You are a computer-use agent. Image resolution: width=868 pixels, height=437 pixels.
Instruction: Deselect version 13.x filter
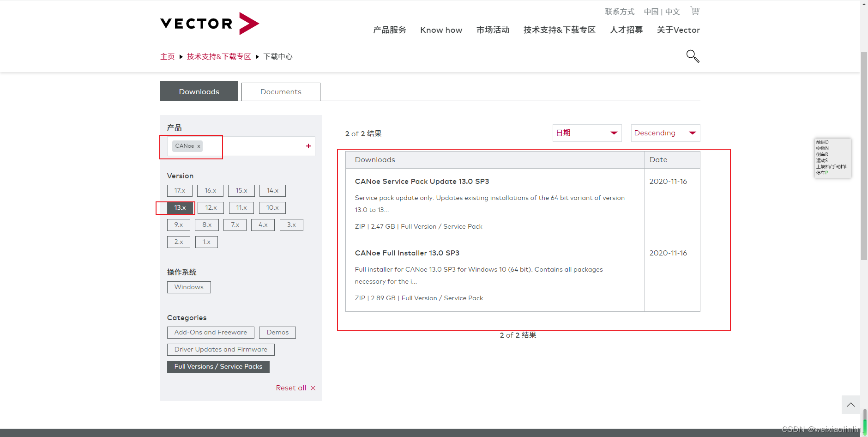pos(180,208)
